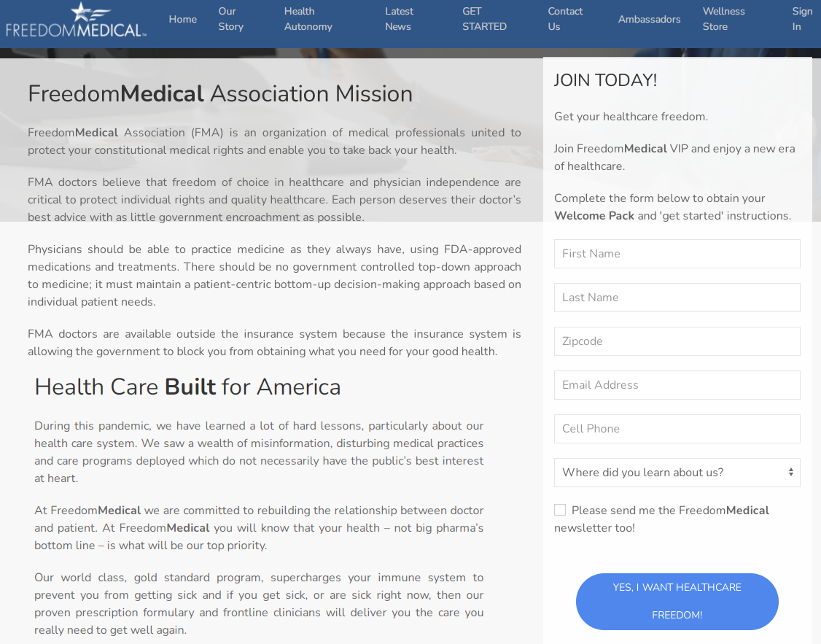Click 'FreedomMedical Association Mission' heading
This screenshot has width=821, height=644.
[x=220, y=94]
